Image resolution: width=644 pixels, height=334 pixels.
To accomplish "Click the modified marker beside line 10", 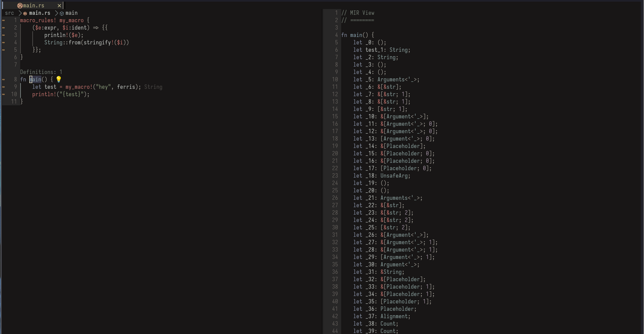I will tap(4, 94).
